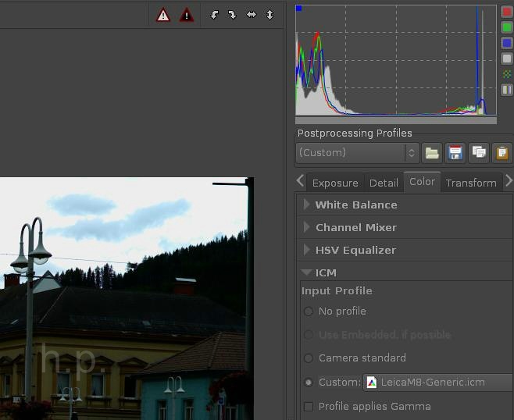Expand the White Balance section
Screen dimensions: 514x420
355,205
